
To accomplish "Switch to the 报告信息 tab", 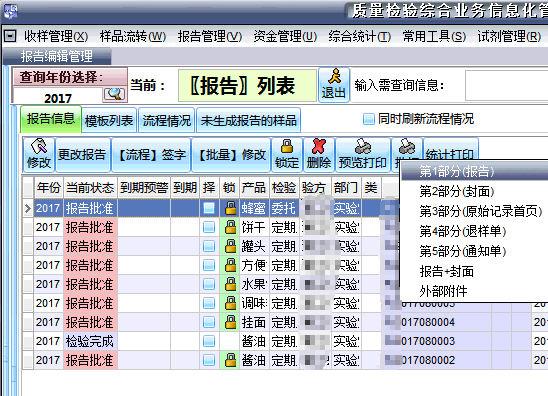I will point(51,119).
